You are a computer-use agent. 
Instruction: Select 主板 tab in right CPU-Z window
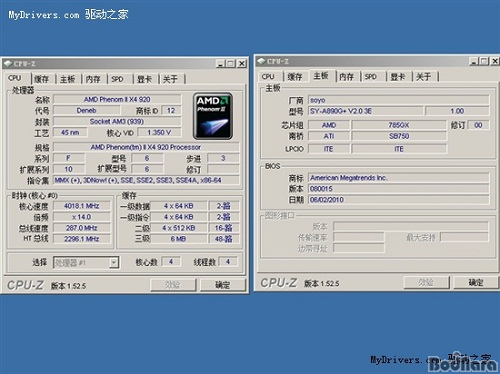pyautogui.click(x=321, y=76)
